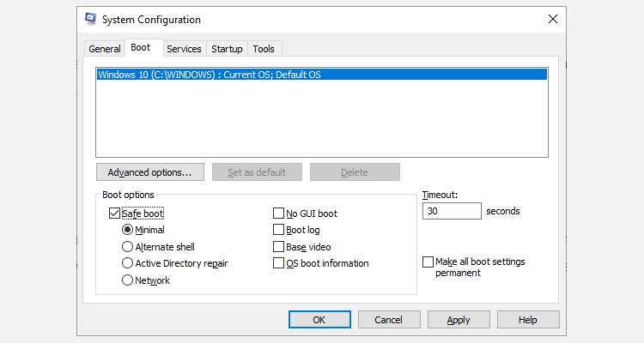The height and width of the screenshot is (343, 644).
Task: Uncheck the Safe boot checkbox
Action: point(114,214)
